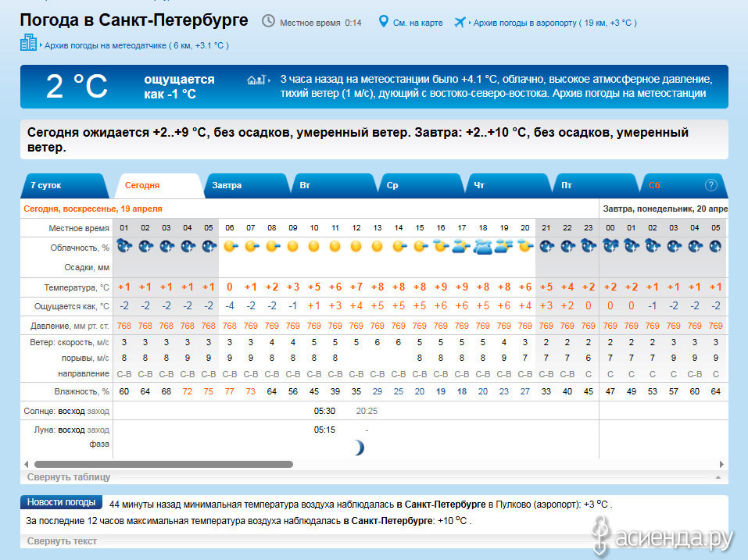
Task: Click the cloudy icon at hour 18
Action: click(x=482, y=247)
